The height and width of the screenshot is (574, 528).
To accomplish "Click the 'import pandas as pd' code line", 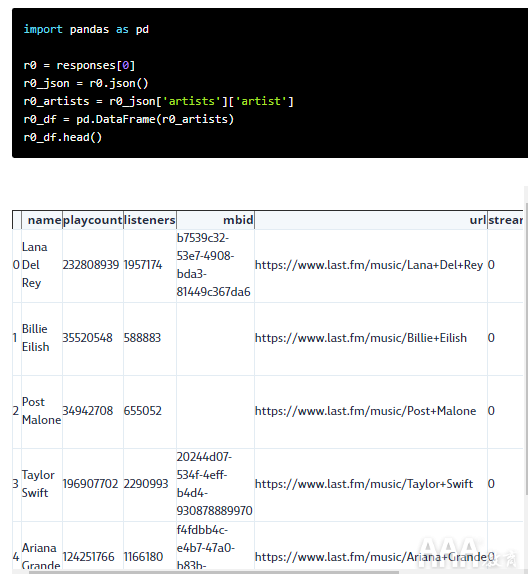I will point(86,29).
